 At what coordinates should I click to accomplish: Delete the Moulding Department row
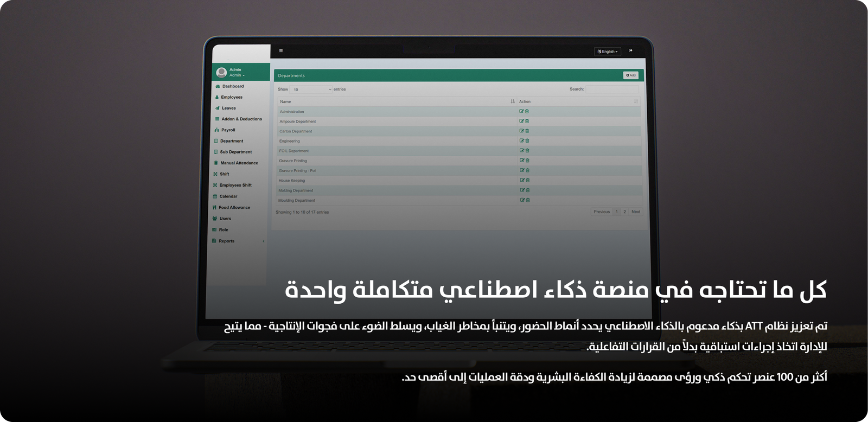tap(527, 200)
